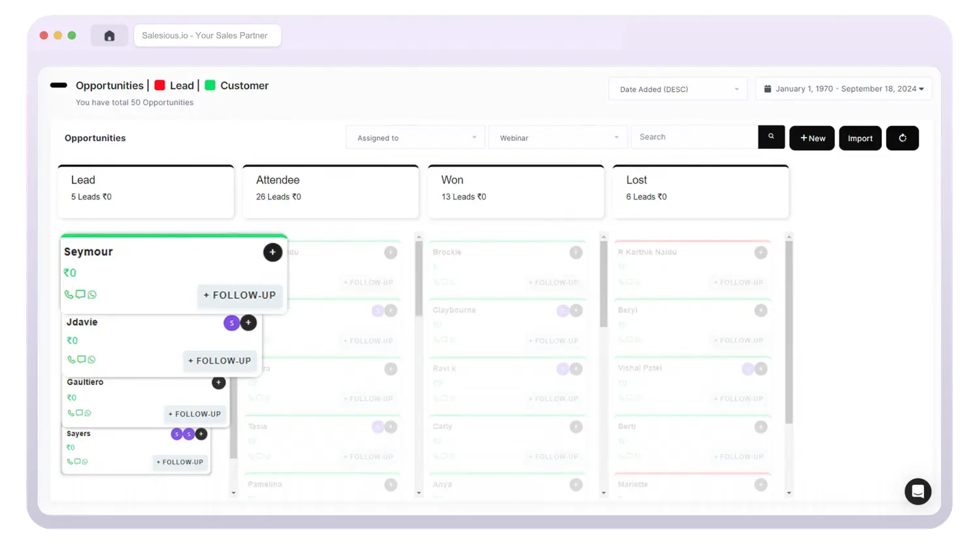Image resolution: width=980 pixels, height=551 pixels.
Task: Click the home icon in the title bar
Action: tap(109, 36)
